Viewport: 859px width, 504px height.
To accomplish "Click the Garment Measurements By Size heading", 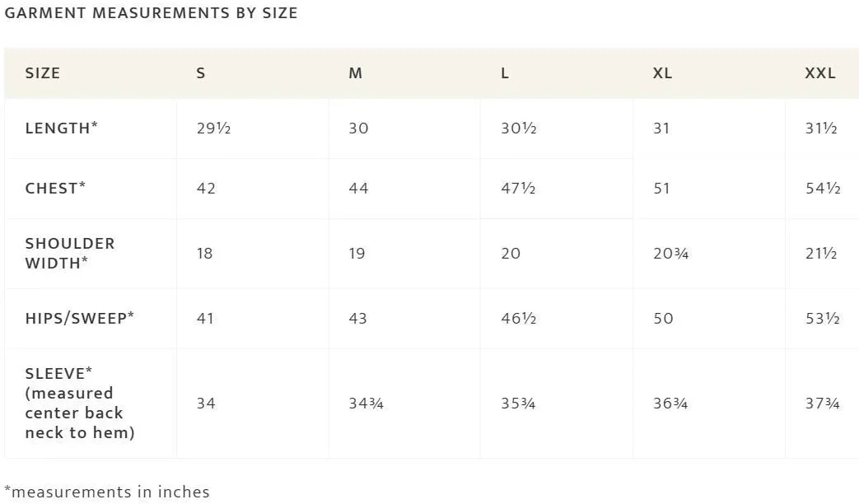I will 151,12.
